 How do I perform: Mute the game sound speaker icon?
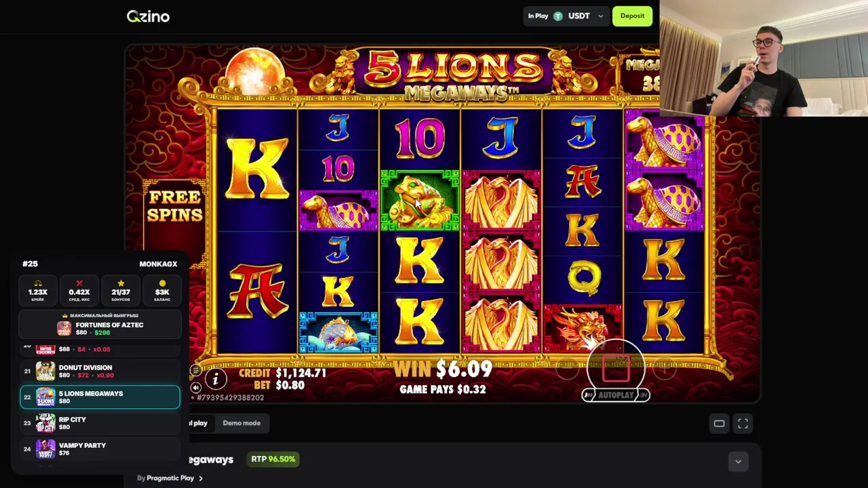195,387
